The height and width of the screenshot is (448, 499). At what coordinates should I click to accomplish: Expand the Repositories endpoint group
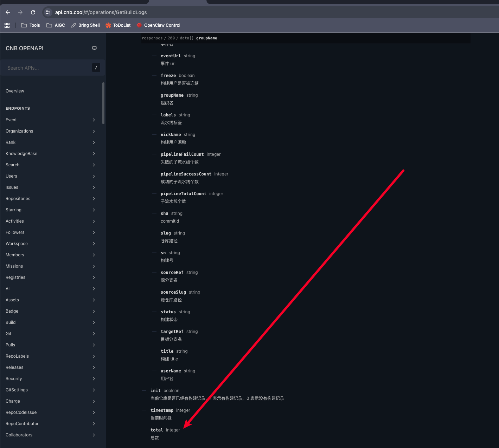(x=50, y=199)
